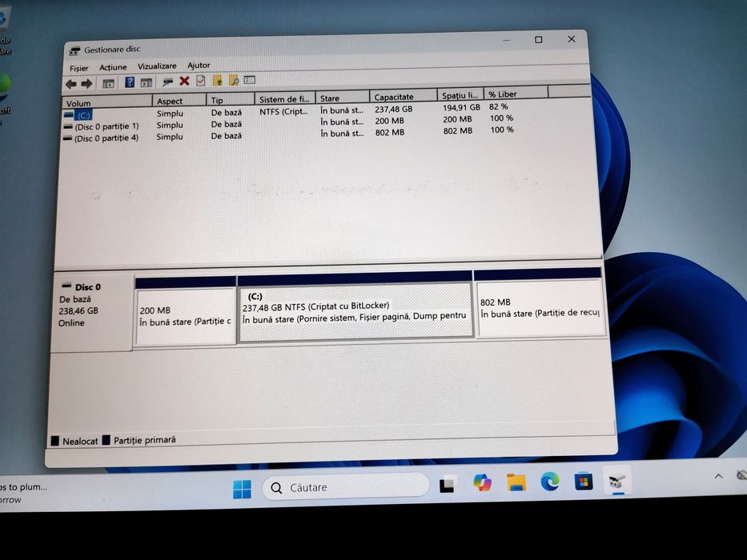Maximize the Gestionare disc window
Screen dimensions: 747x560
pos(538,39)
